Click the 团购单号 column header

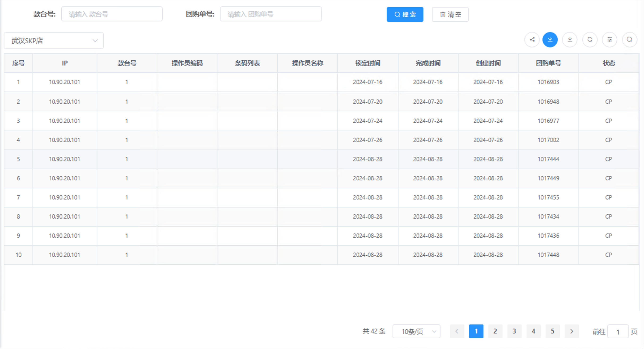pyautogui.click(x=548, y=63)
